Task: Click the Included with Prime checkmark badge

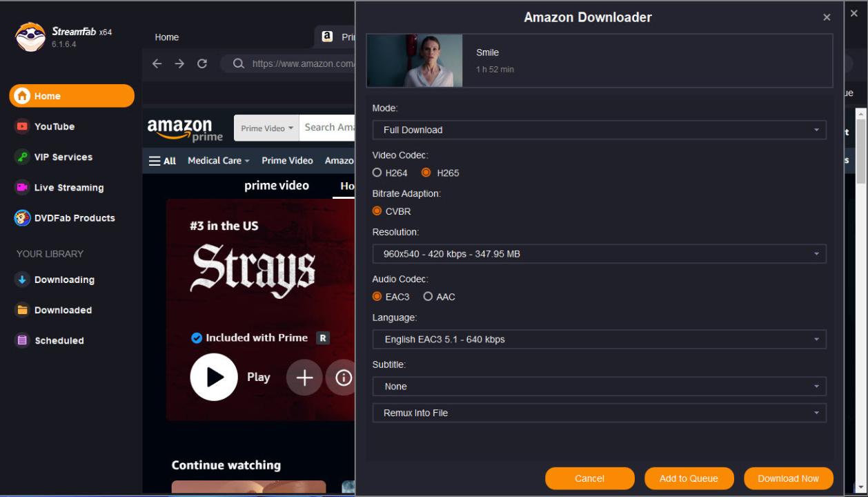Action: pyautogui.click(x=196, y=338)
